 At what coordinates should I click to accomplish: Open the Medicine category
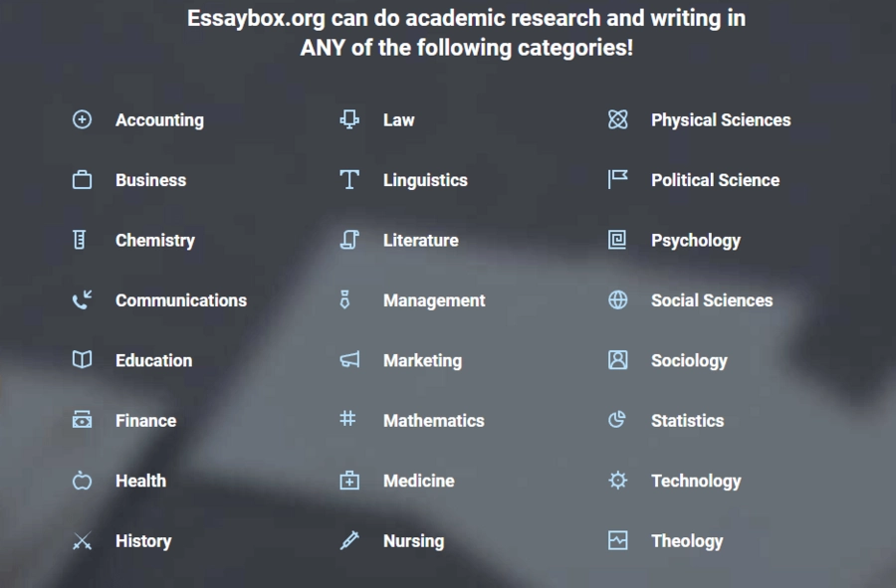click(x=419, y=481)
